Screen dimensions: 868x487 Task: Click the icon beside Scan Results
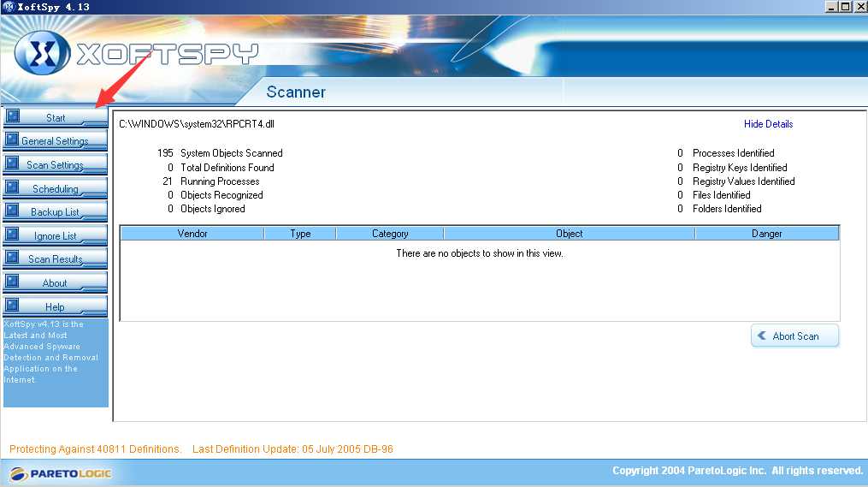[x=12, y=257]
